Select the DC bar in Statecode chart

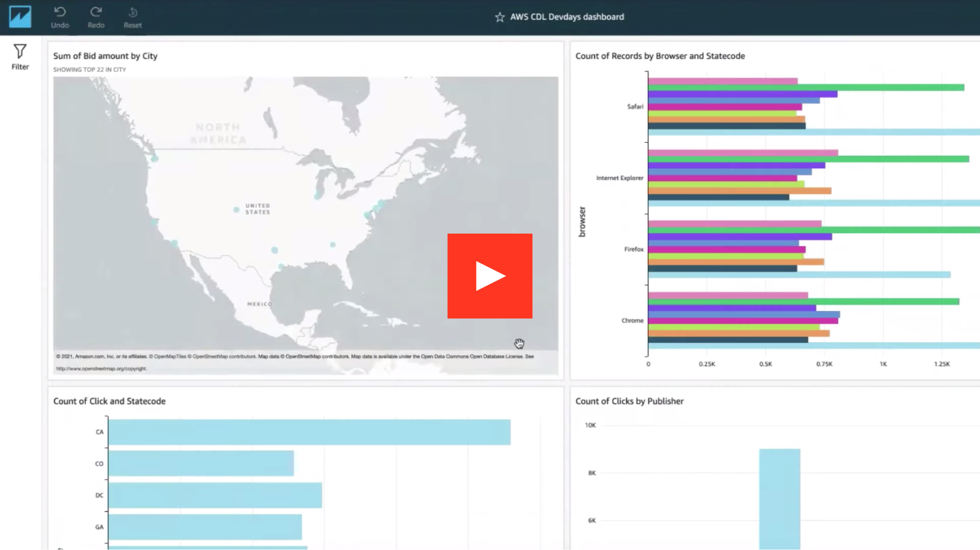tap(215, 495)
